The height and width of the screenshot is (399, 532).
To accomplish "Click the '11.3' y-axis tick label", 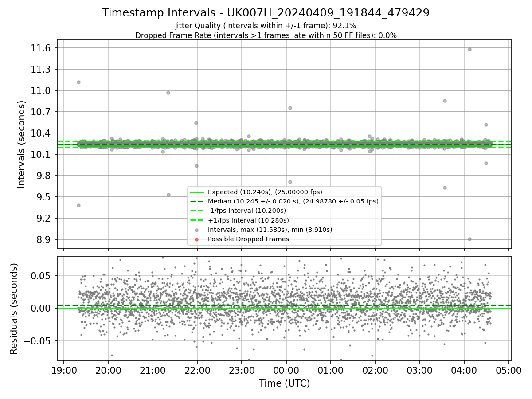I will pos(41,69).
